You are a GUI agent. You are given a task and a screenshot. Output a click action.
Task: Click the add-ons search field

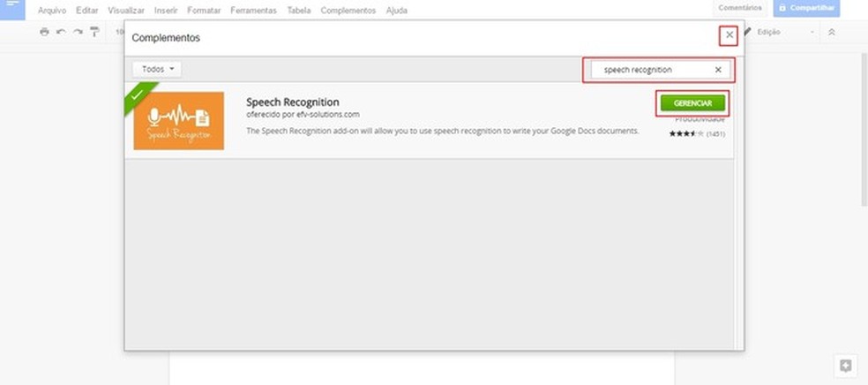click(659, 70)
